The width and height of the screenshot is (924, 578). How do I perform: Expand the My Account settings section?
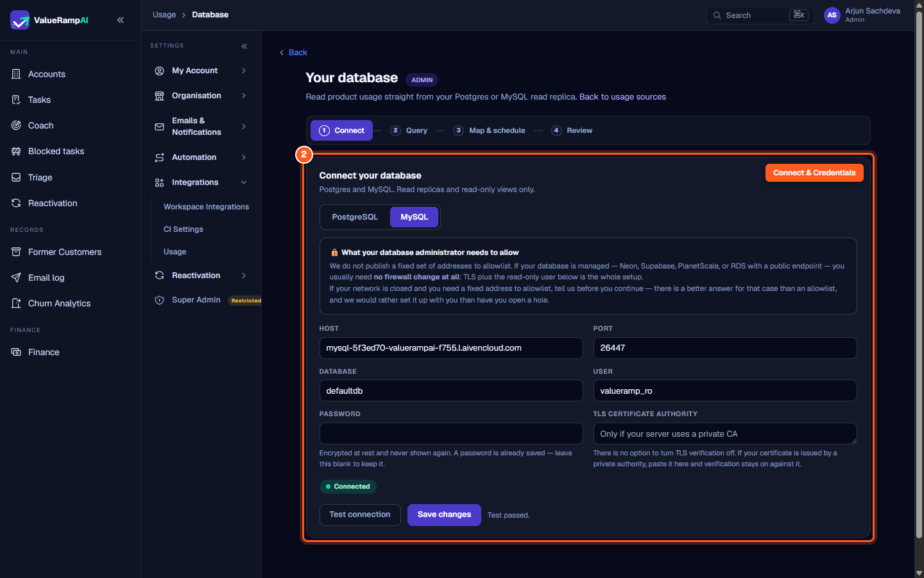click(244, 71)
